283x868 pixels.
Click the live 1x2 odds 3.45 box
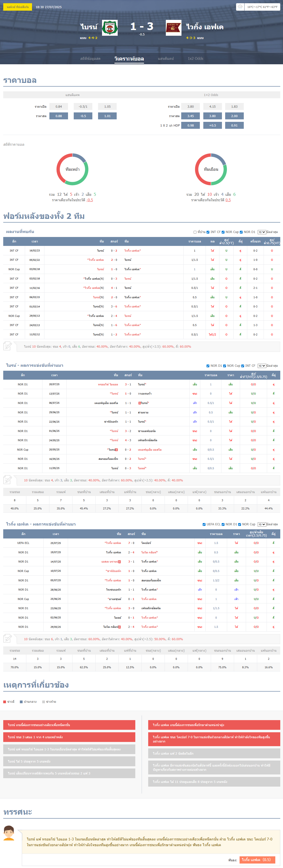click(x=190, y=116)
